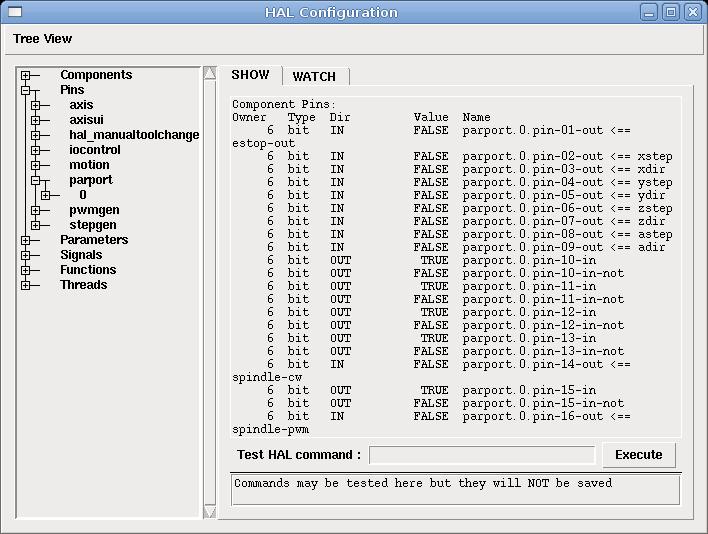The image size is (708, 534).
Task: Click the tree panel vertical scrollbar track
Action: pos(210,292)
